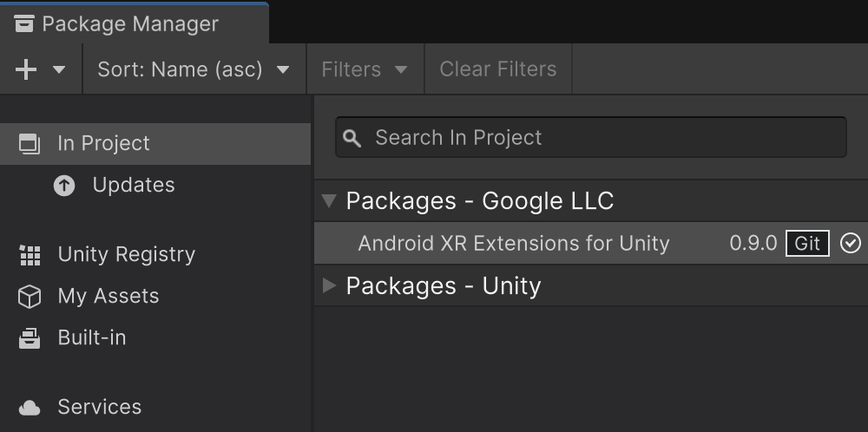Click the My Assets cube icon
Viewport: 868px width, 432px height.
[x=30, y=297]
